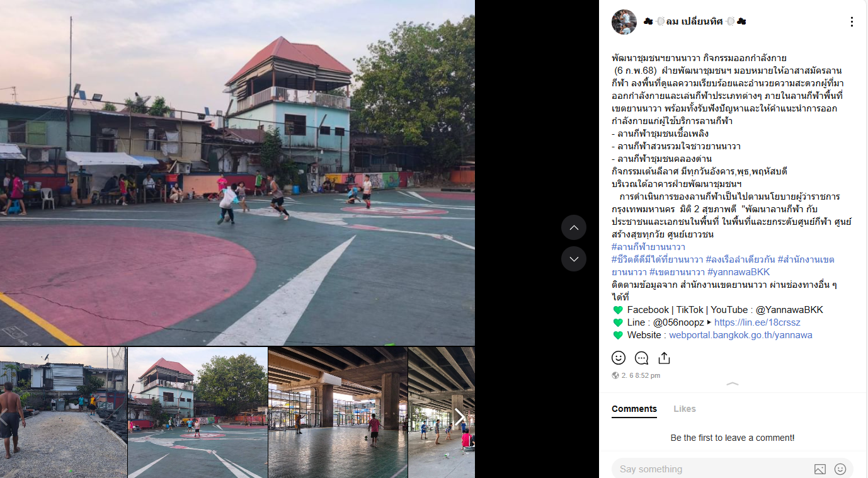Open webportal.bangkok.go.th/yannawa website link
868x478 pixels.
point(741,335)
